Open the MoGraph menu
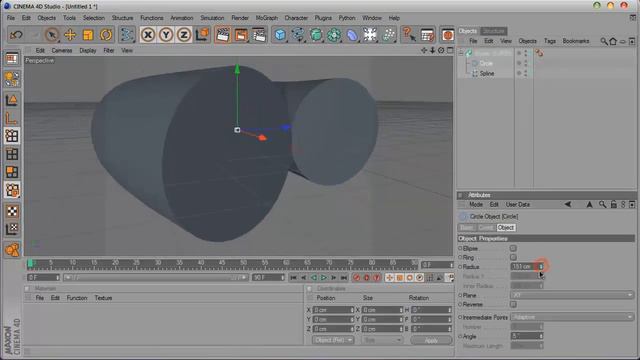 (267, 18)
